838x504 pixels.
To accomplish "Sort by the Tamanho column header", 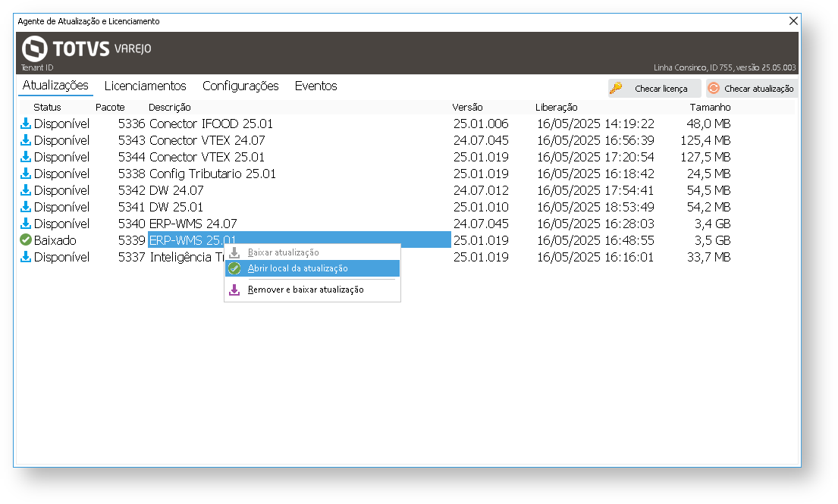I will tap(710, 108).
